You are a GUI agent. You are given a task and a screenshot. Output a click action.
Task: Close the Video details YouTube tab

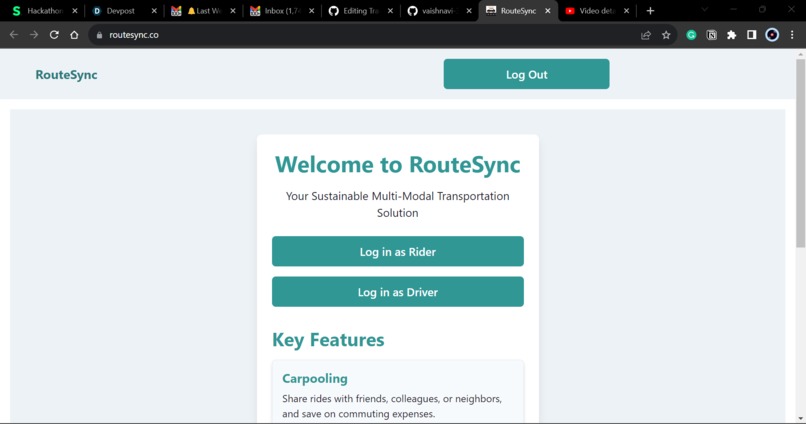click(626, 11)
